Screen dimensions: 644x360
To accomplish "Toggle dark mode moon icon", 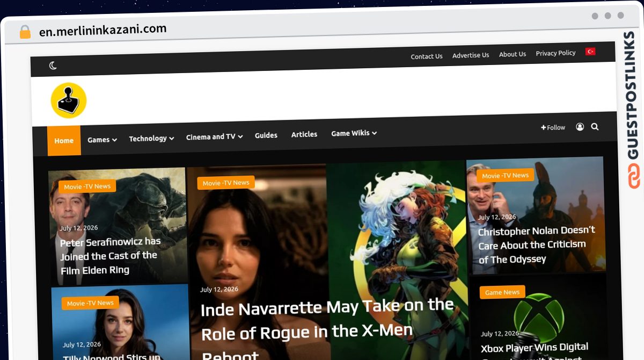I will coord(53,66).
